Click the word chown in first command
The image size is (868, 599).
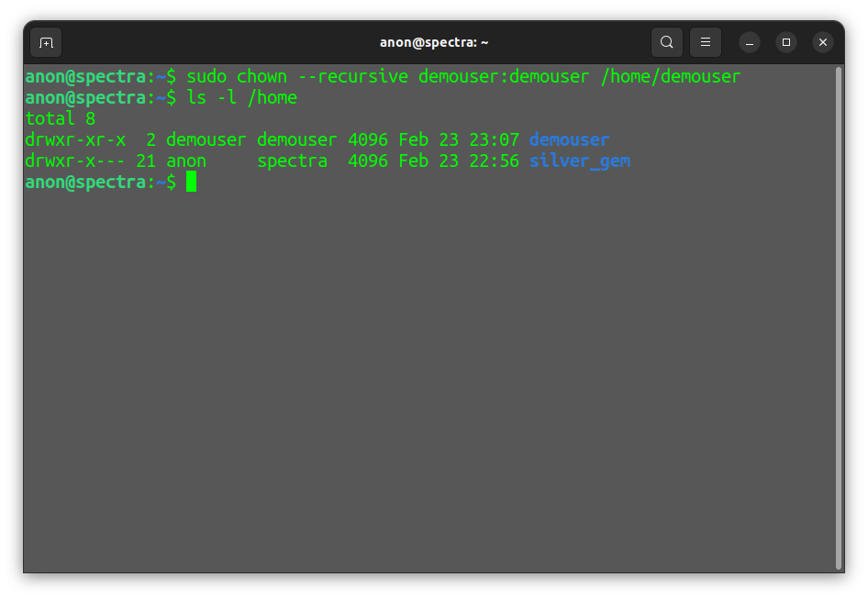pos(262,76)
